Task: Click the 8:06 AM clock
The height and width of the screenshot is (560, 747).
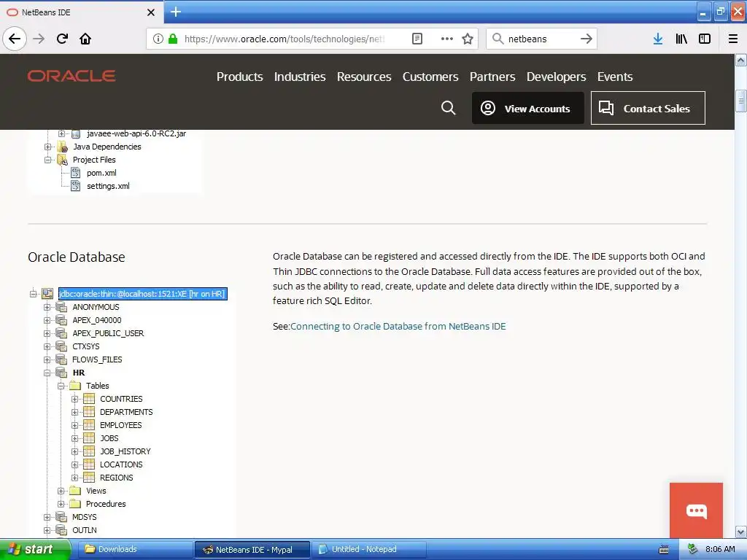Action: tap(720, 549)
